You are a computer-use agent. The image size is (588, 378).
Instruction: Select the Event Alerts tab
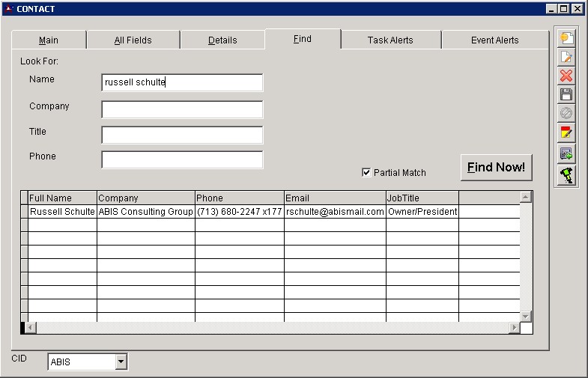tap(494, 40)
